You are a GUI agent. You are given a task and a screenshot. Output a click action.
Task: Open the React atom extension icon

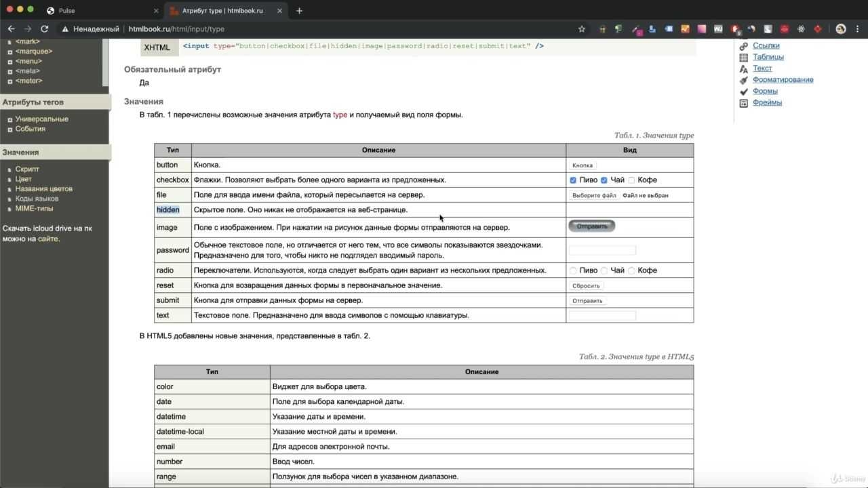click(x=802, y=29)
